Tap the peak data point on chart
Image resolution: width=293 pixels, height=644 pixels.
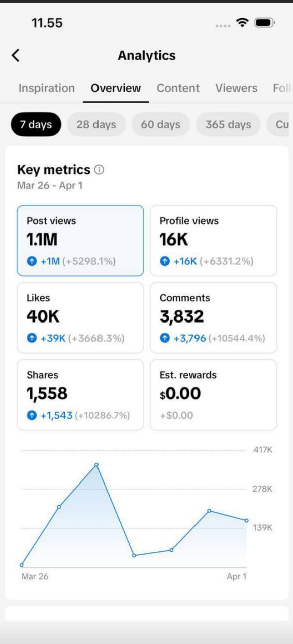(x=96, y=465)
